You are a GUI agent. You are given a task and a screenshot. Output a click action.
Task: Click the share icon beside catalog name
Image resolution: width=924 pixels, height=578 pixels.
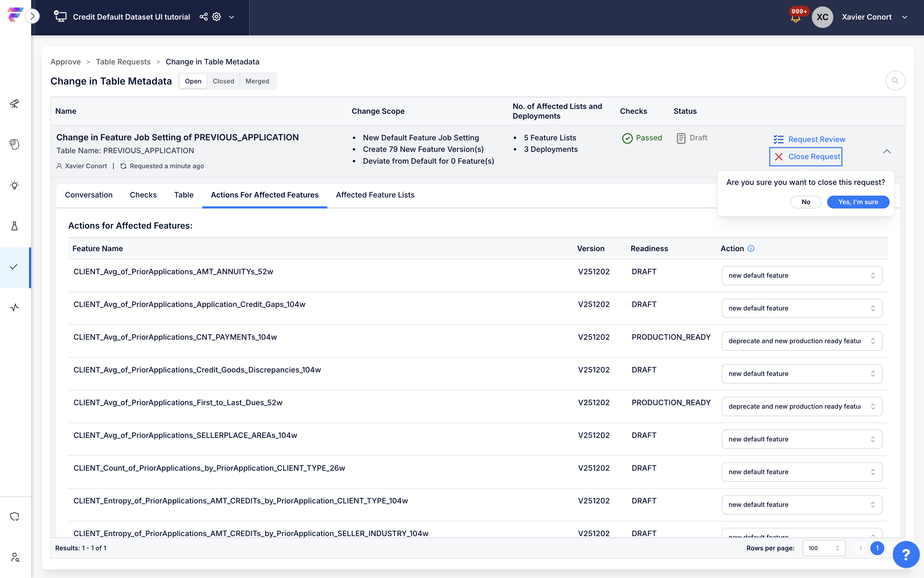[204, 17]
